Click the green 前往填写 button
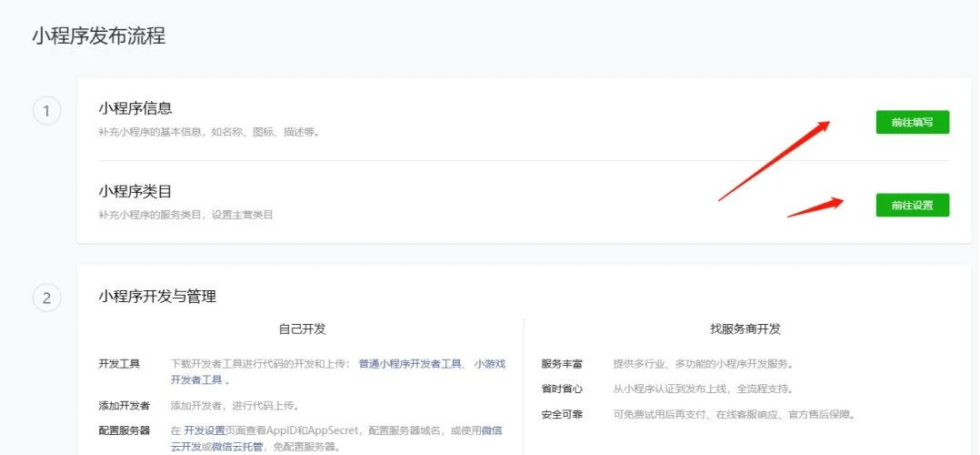The width and height of the screenshot is (980, 455). (912, 122)
